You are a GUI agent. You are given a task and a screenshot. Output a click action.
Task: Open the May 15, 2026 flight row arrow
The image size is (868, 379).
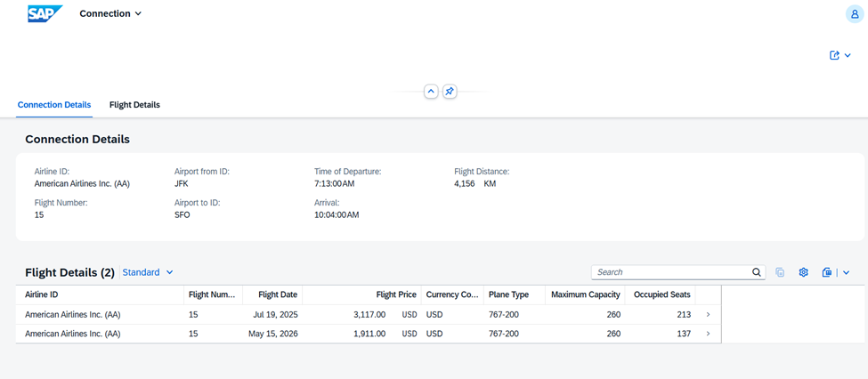708,334
